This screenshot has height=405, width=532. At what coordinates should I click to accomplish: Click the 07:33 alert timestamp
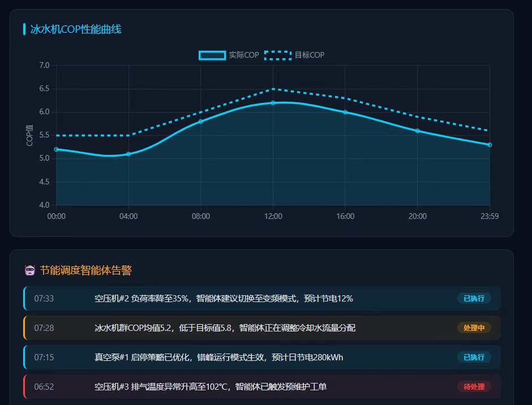click(44, 299)
